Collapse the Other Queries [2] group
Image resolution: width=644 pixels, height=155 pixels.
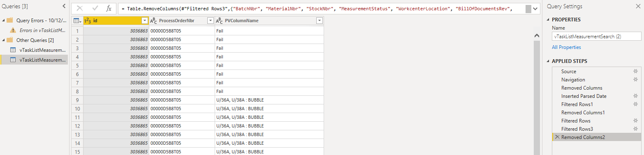(4, 40)
